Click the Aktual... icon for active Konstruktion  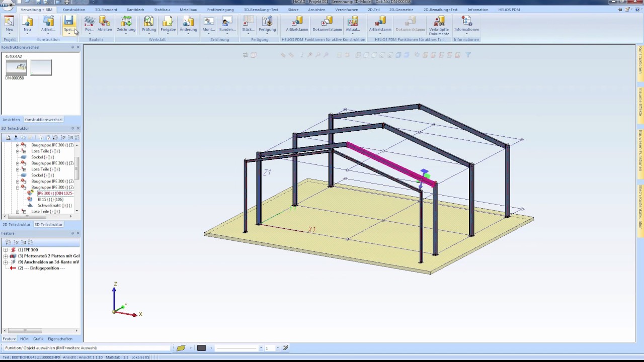point(353,23)
